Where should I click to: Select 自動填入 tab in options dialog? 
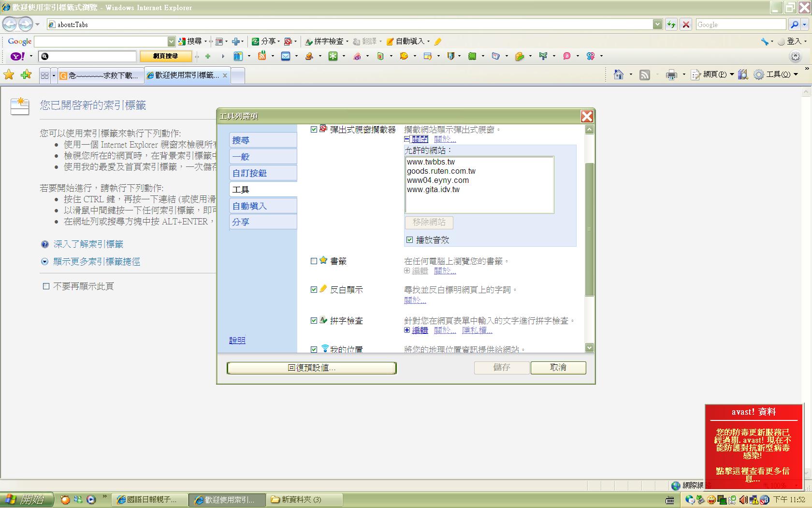[x=263, y=206]
